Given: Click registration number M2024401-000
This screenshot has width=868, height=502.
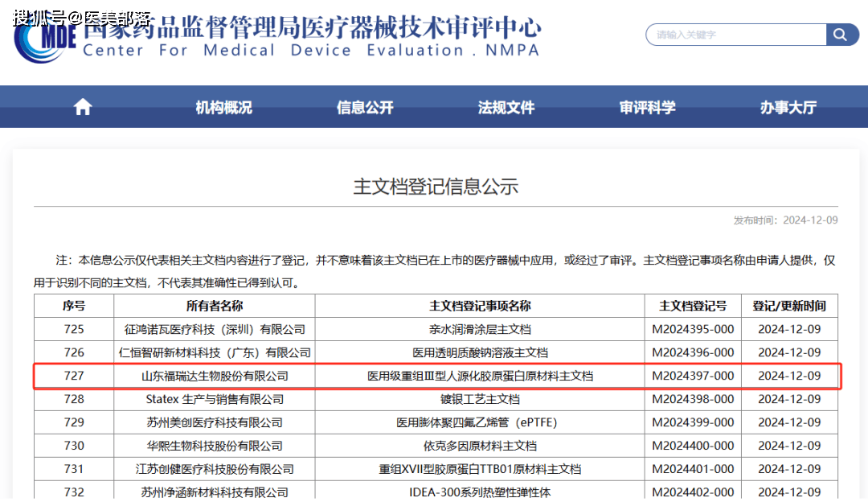Looking at the screenshot, I should point(693,469).
